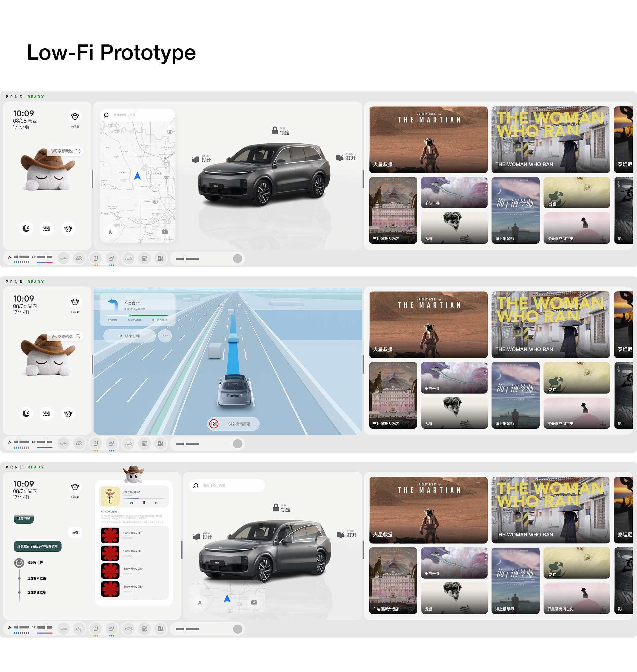The image size is (637, 672).
Task: Toggle seat heating in highway navigation screen
Action: [x=96, y=443]
